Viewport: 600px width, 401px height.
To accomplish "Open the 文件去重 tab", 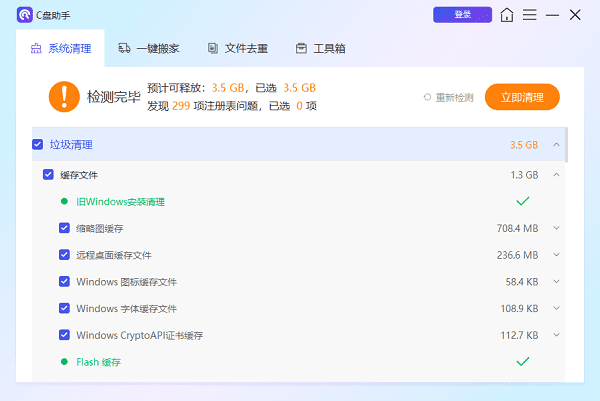I will (x=235, y=48).
